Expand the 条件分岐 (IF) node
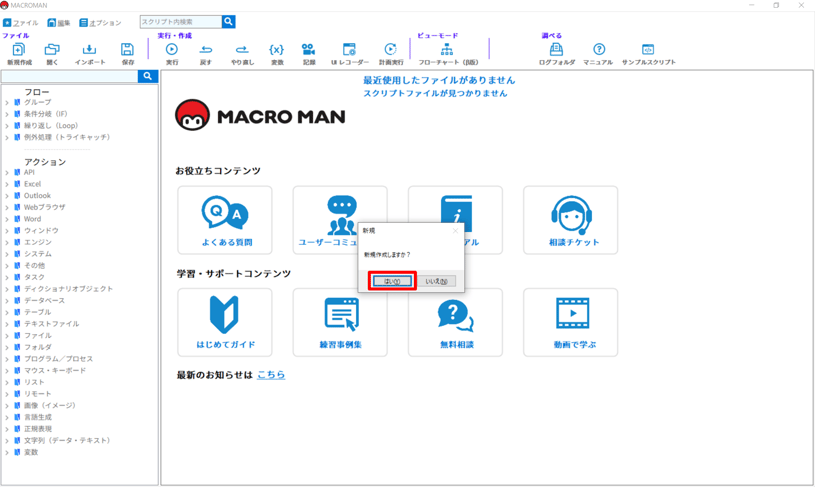The height and width of the screenshot is (487, 815). point(7,114)
